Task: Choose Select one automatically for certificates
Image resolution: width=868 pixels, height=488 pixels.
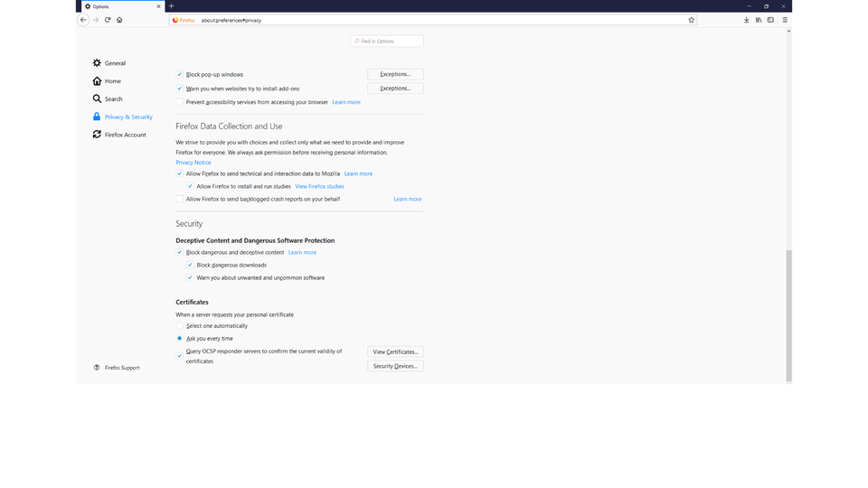Action: (x=180, y=326)
